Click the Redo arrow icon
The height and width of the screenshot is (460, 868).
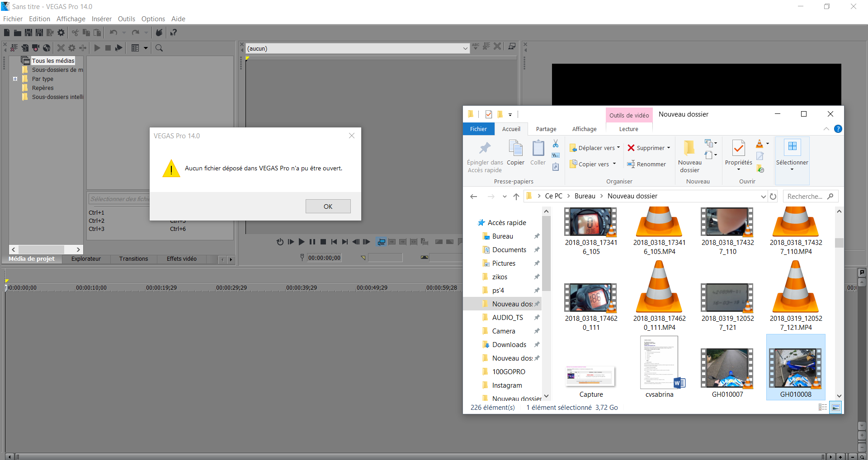pyautogui.click(x=135, y=33)
